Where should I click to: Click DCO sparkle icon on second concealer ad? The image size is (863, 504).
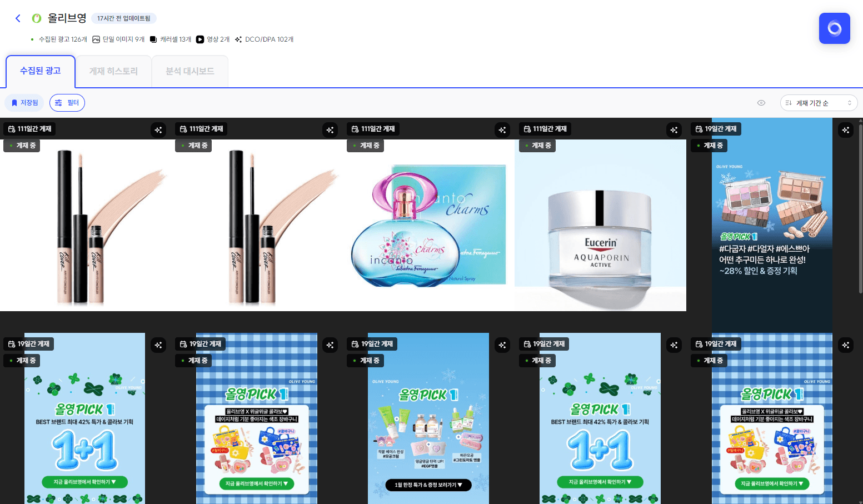pyautogui.click(x=330, y=130)
